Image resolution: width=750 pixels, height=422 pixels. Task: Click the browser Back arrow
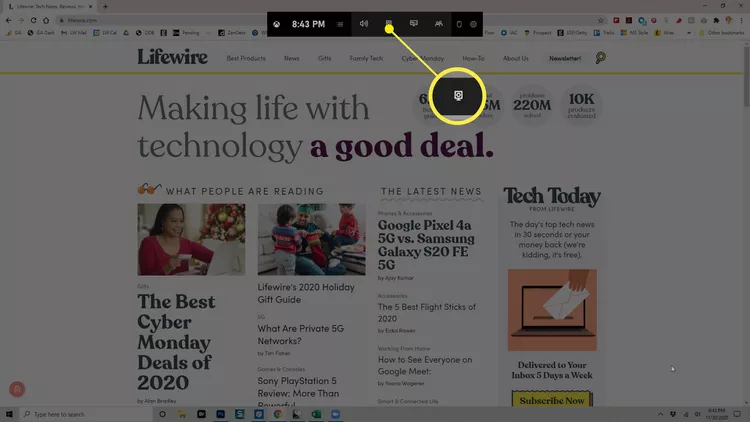tap(8, 20)
